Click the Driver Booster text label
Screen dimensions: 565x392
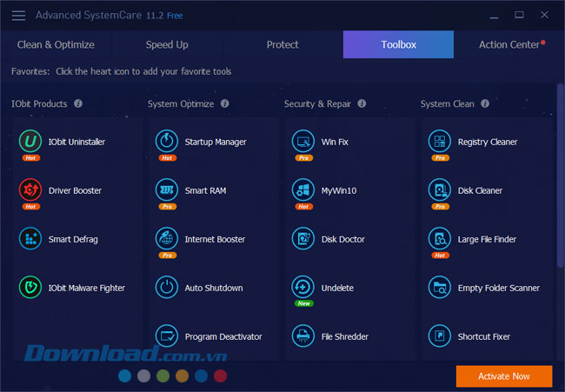75,190
